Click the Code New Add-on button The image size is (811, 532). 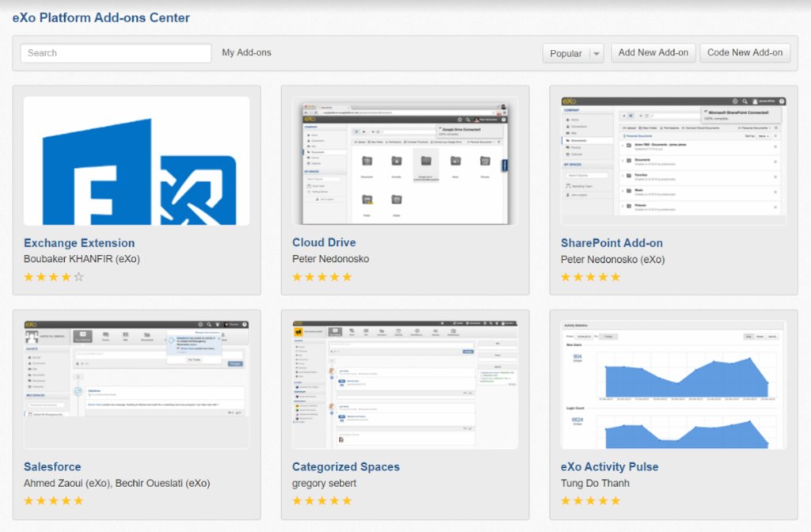pos(744,53)
